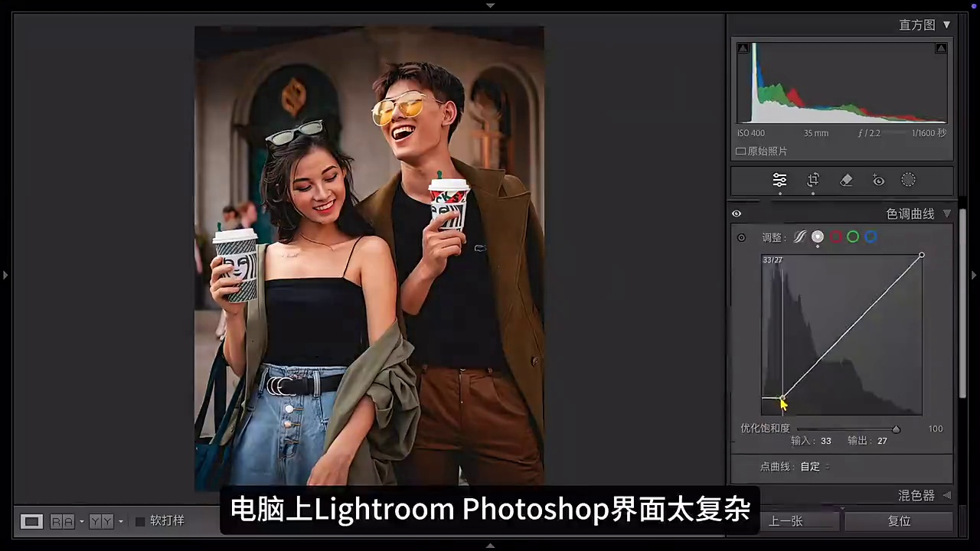The image size is (980, 551).
Task: Click the 1/1600 秒 shutter text
Action: pos(929,133)
